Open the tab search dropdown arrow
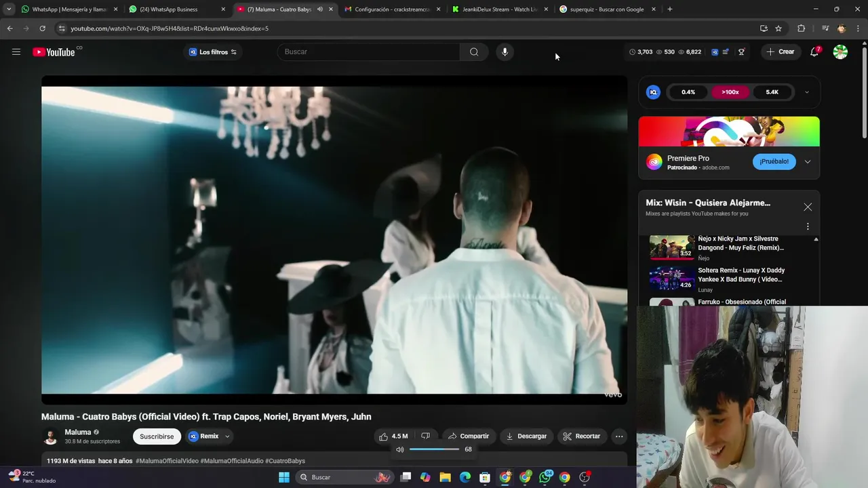Image resolution: width=868 pixels, height=488 pixels. 9,9
